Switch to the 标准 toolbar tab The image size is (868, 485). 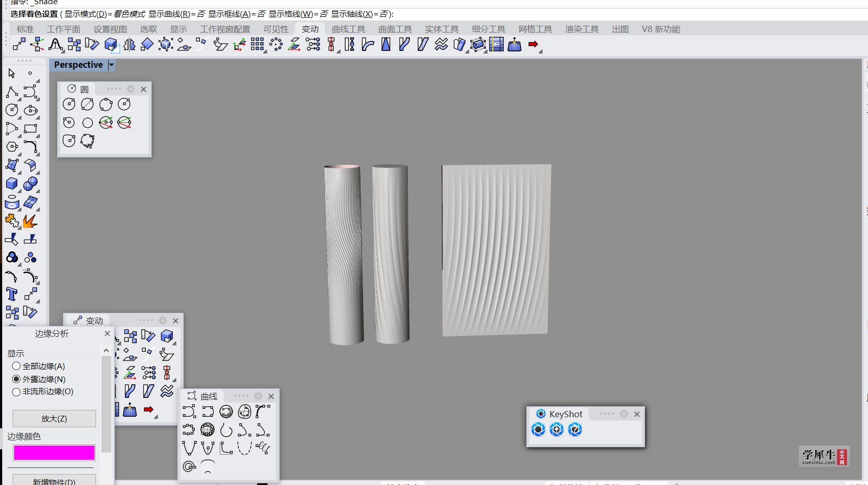[25, 29]
